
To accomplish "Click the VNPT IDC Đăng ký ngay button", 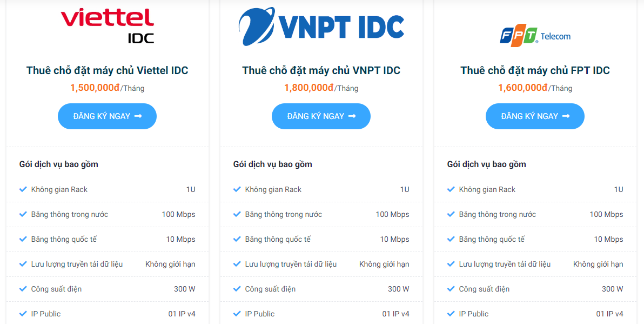I will [x=321, y=116].
